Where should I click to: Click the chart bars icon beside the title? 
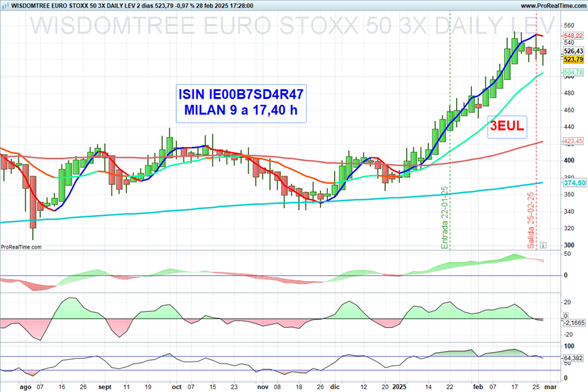5,6
